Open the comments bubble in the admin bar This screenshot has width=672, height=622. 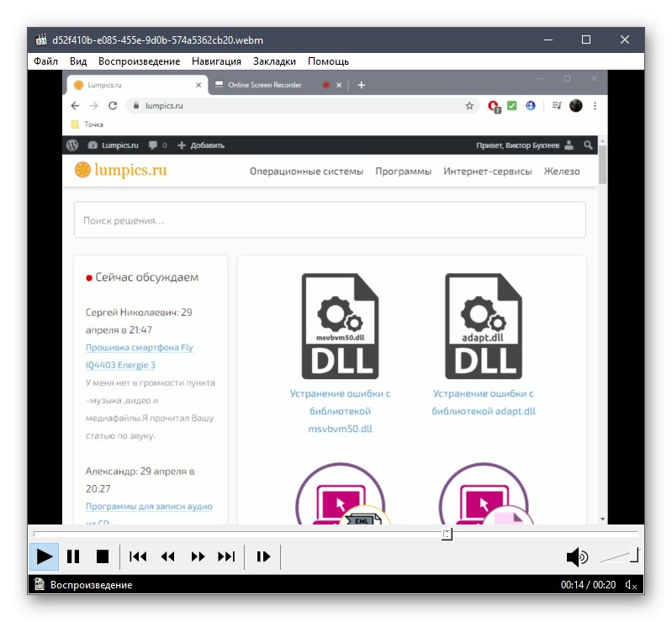[x=157, y=145]
